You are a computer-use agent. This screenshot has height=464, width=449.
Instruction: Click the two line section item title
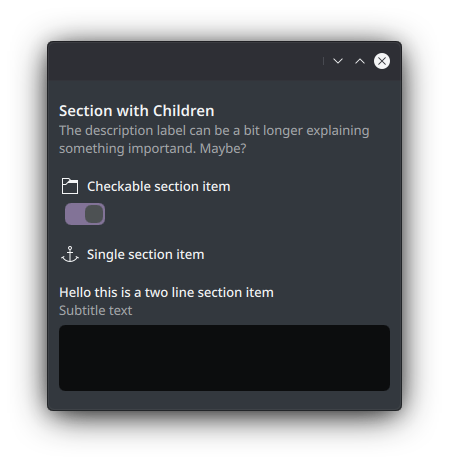pyautogui.click(x=166, y=293)
